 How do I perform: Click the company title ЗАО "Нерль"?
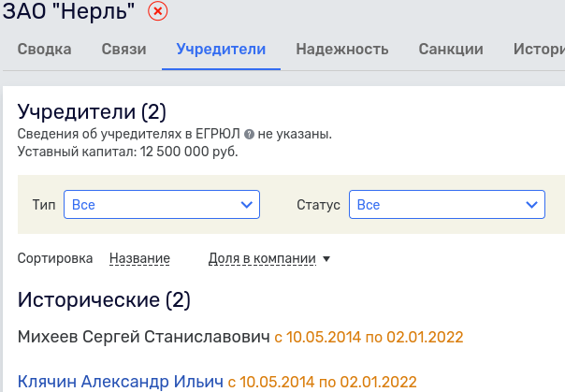[68, 11]
